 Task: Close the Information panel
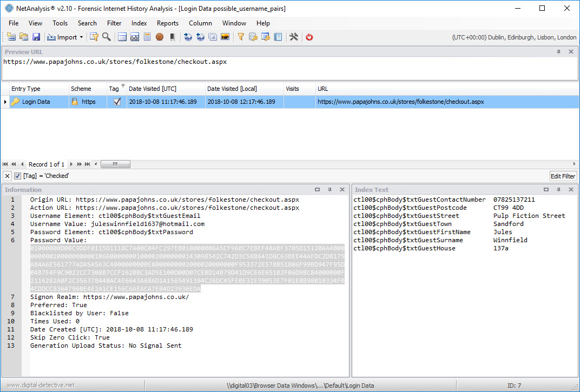coord(342,190)
